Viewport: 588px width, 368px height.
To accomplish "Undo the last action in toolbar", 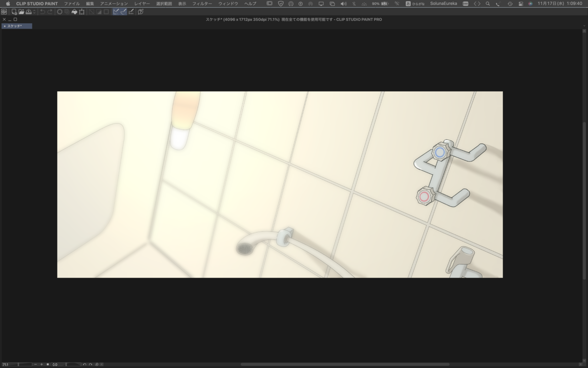I will (x=43, y=12).
